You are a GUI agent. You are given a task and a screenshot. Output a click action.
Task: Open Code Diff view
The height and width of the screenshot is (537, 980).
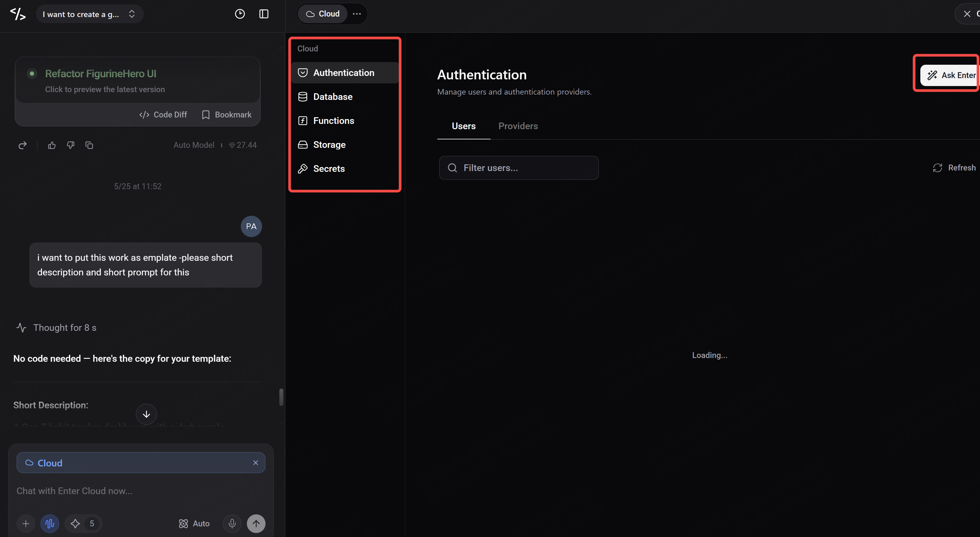coord(163,115)
